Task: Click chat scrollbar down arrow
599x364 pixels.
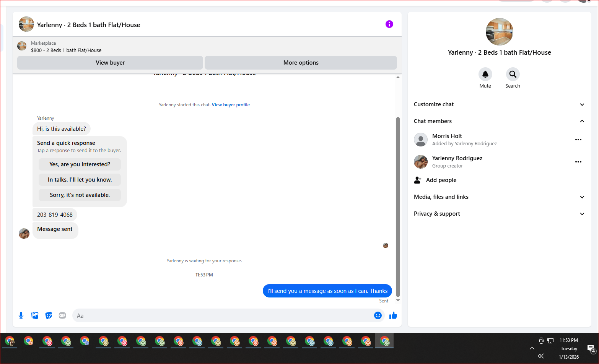Action: point(398,301)
